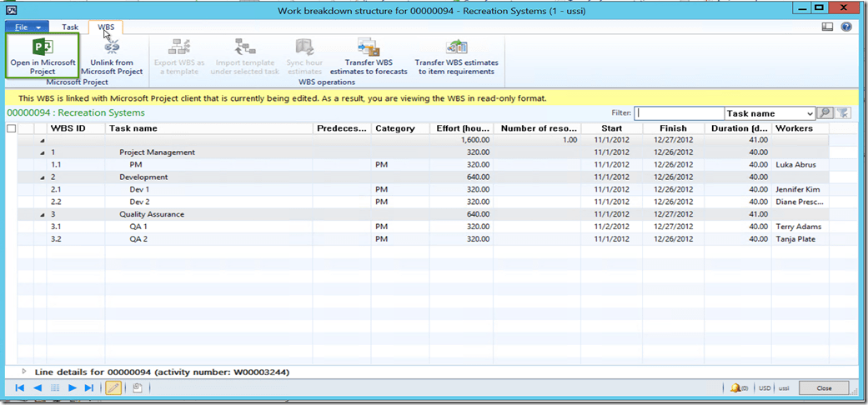The width and height of the screenshot is (868, 405).
Task: Go to the first record arrow
Action: tap(21, 388)
